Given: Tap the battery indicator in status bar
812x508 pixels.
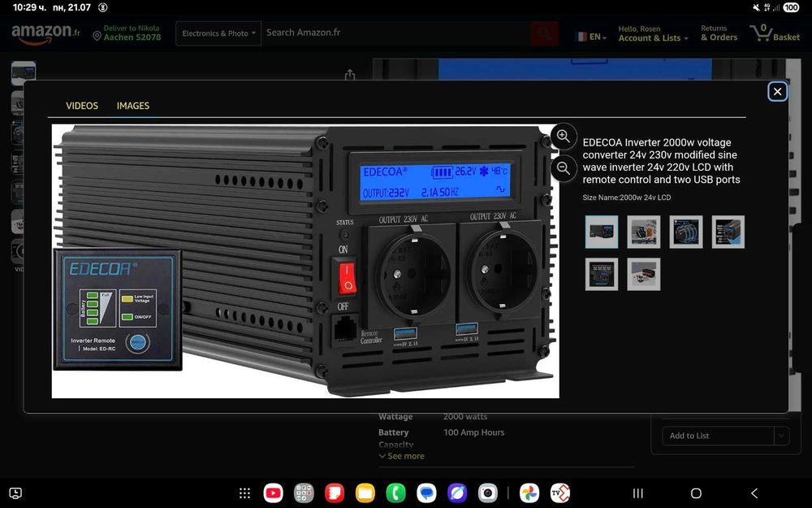Looking at the screenshot, I should click(791, 7).
